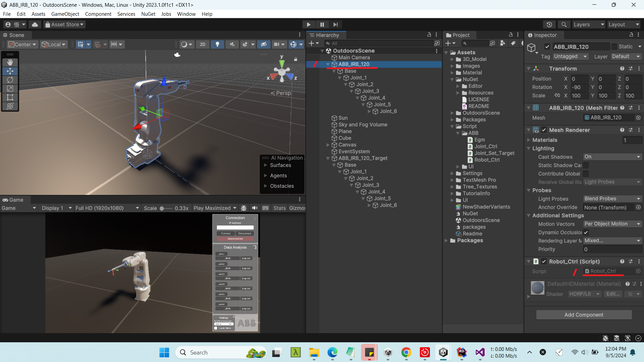Click the material Edit... button

(613, 294)
